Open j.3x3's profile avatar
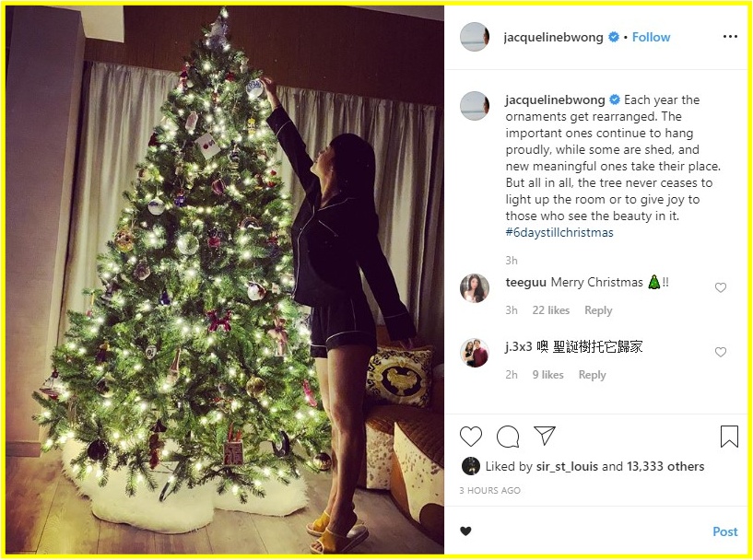The image size is (753, 560). (475, 353)
